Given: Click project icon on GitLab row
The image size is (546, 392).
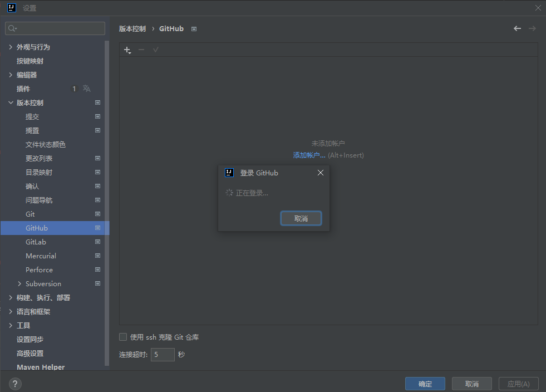Looking at the screenshot, I should click(98, 242).
